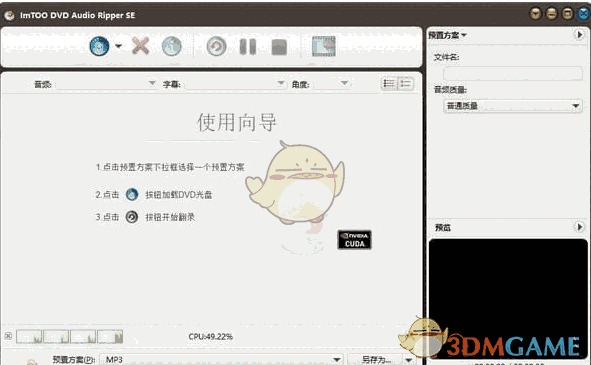The image size is (591, 365).
Task: Click the black preview video area
Action: pos(508,298)
